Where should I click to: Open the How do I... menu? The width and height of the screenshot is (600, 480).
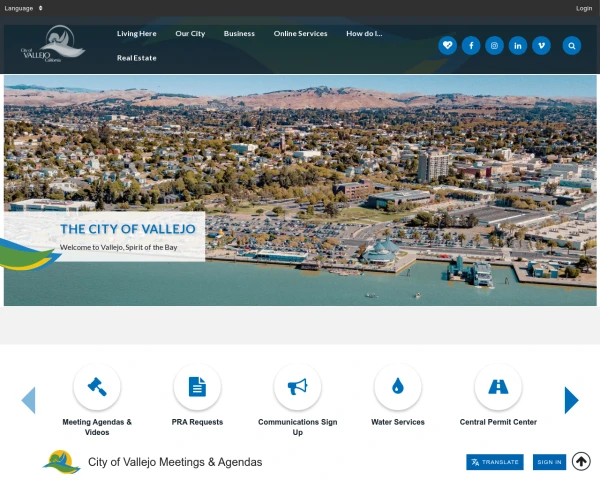click(364, 34)
